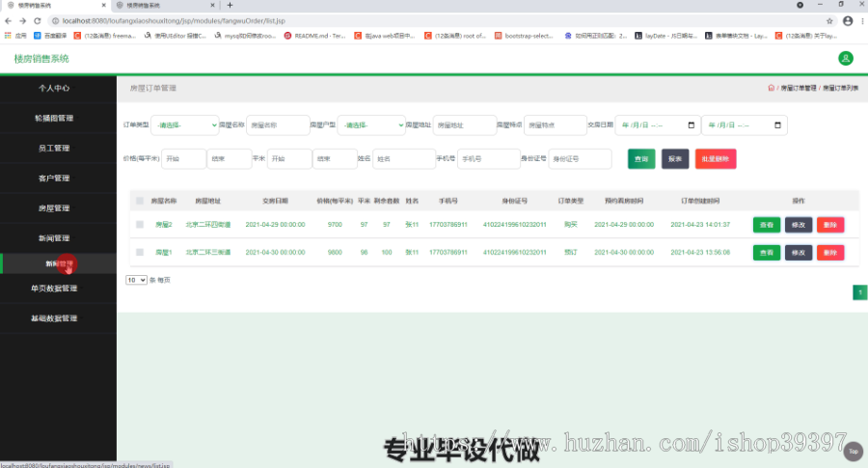
Task: Focus the 手机号 input field
Action: tap(489, 159)
